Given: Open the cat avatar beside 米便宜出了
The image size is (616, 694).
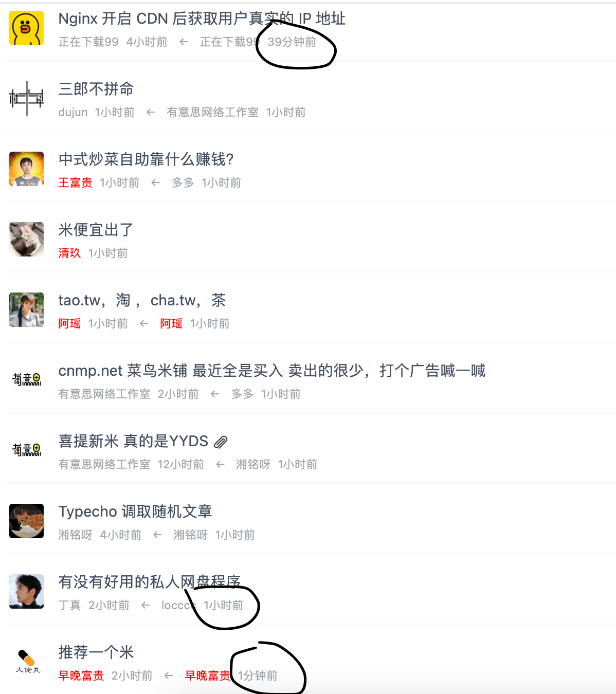Looking at the screenshot, I should pyautogui.click(x=26, y=239).
